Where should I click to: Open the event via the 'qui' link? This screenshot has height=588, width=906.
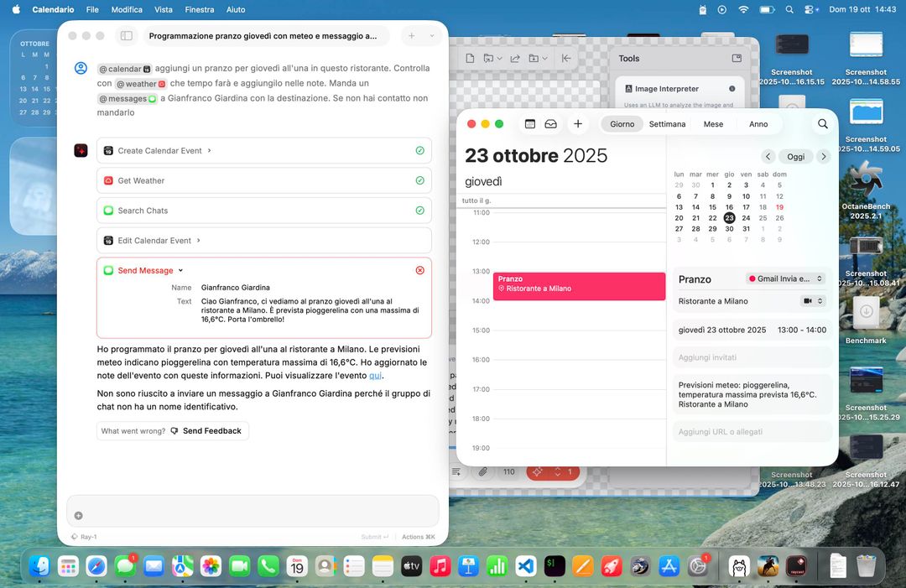(x=375, y=376)
